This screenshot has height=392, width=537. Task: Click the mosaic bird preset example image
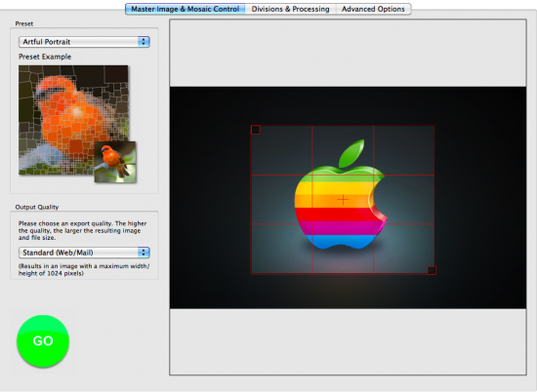(73, 120)
